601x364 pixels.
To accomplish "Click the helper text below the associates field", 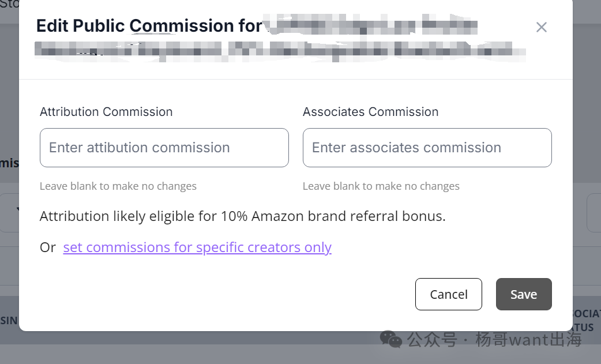I will pyautogui.click(x=381, y=186).
